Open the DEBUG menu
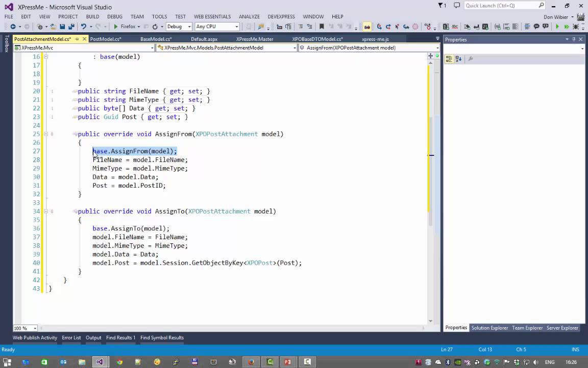 (115, 16)
